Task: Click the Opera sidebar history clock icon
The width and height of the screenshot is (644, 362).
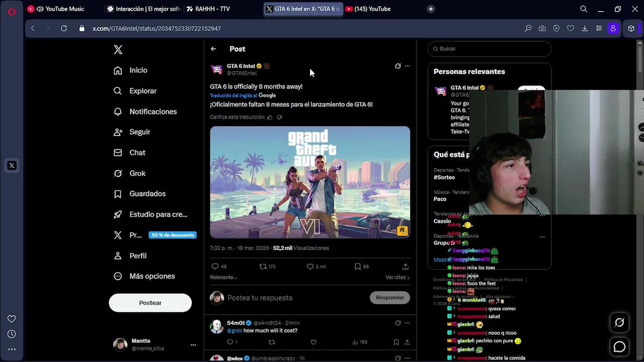Action: pyautogui.click(x=12, y=334)
